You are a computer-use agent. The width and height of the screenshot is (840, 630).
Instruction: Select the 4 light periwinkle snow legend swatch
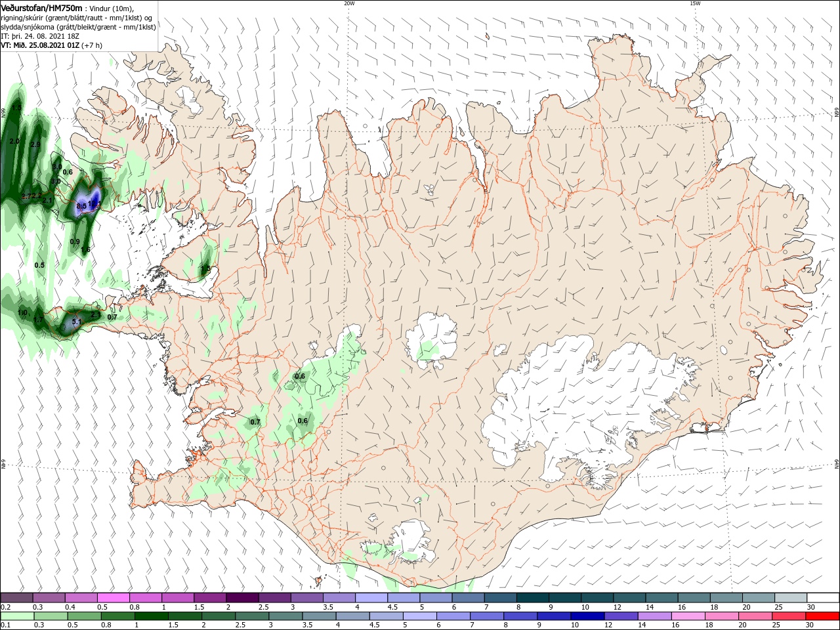(371, 598)
